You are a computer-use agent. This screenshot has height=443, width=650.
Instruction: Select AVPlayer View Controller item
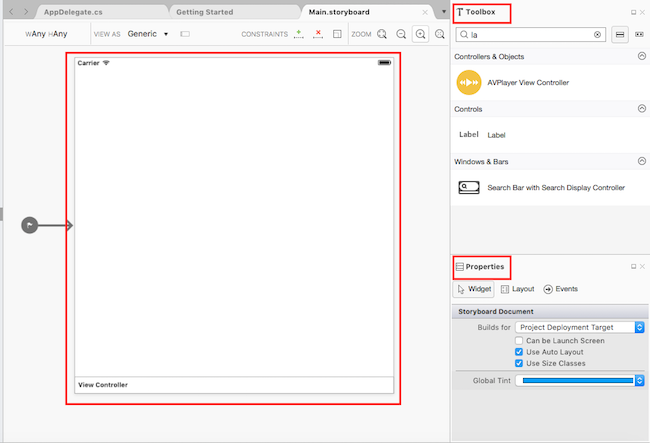coord(550,82)
